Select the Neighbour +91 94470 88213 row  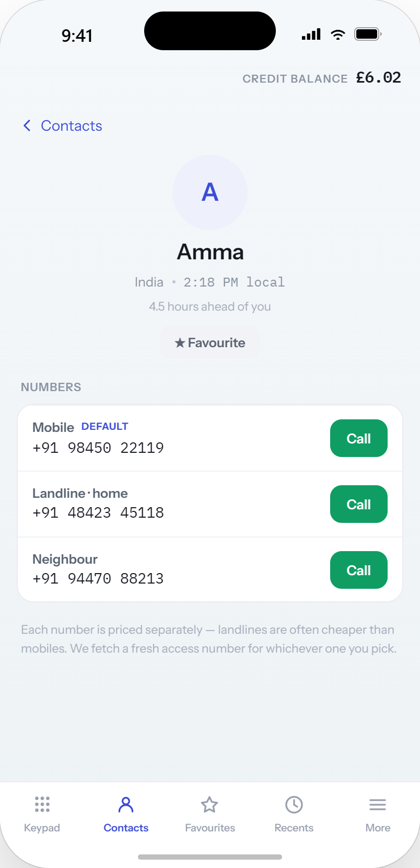coord(210,569)
